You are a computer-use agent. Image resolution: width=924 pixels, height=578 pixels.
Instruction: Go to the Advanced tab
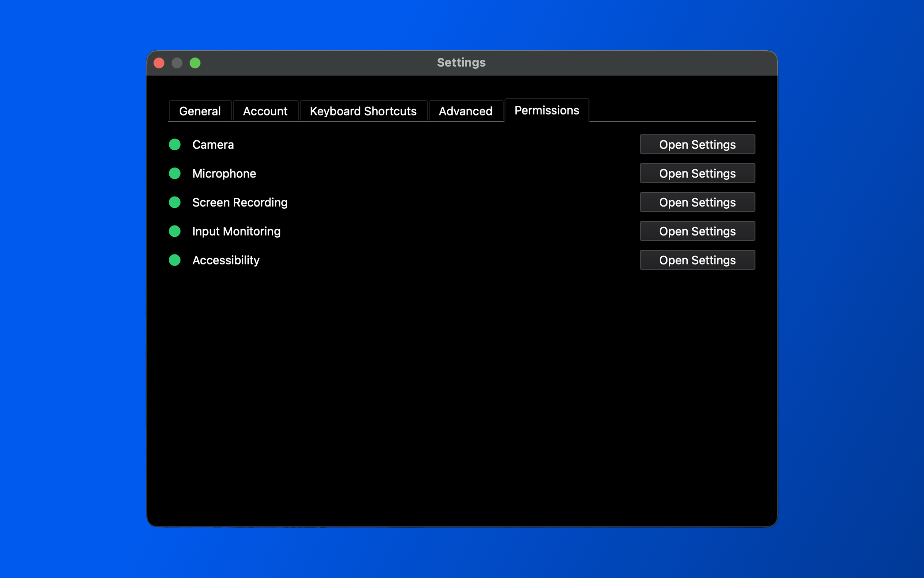pos(465,111)
